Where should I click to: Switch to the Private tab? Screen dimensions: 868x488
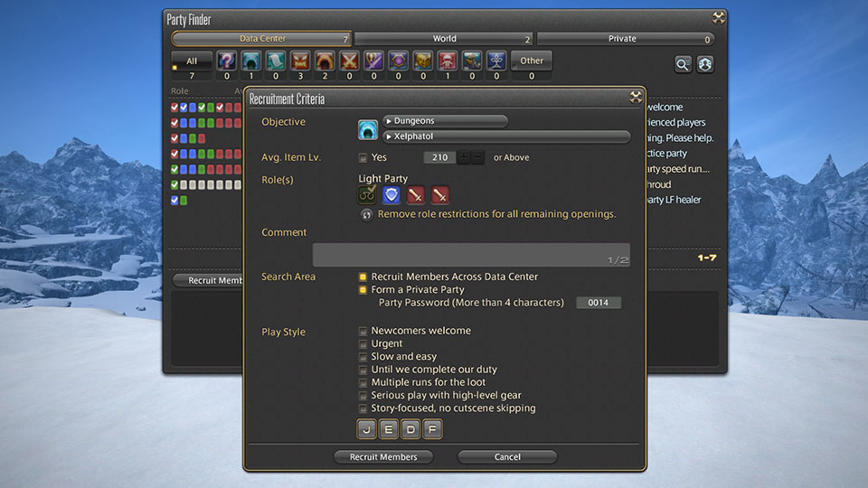point(625,39)
